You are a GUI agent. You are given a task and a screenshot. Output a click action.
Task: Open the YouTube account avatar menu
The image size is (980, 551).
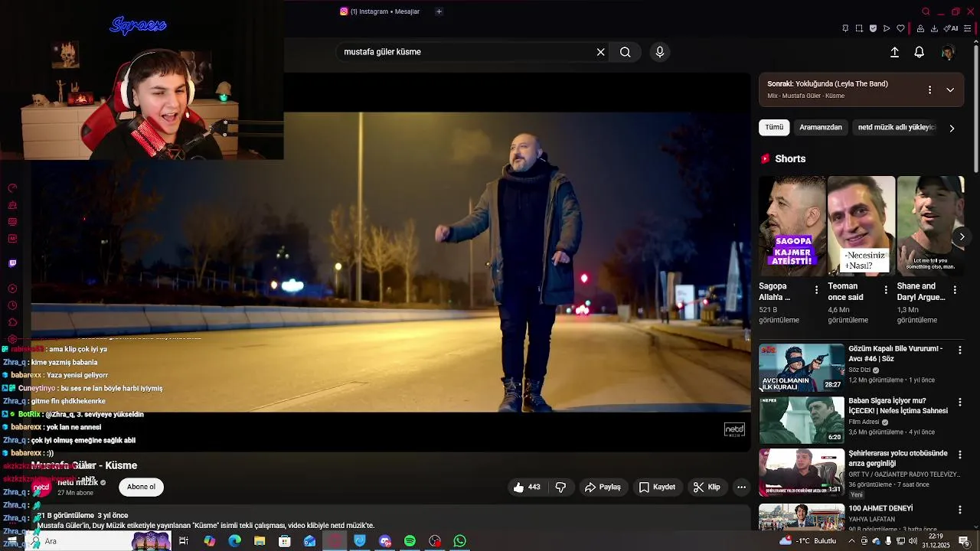(x=948, y=52)
